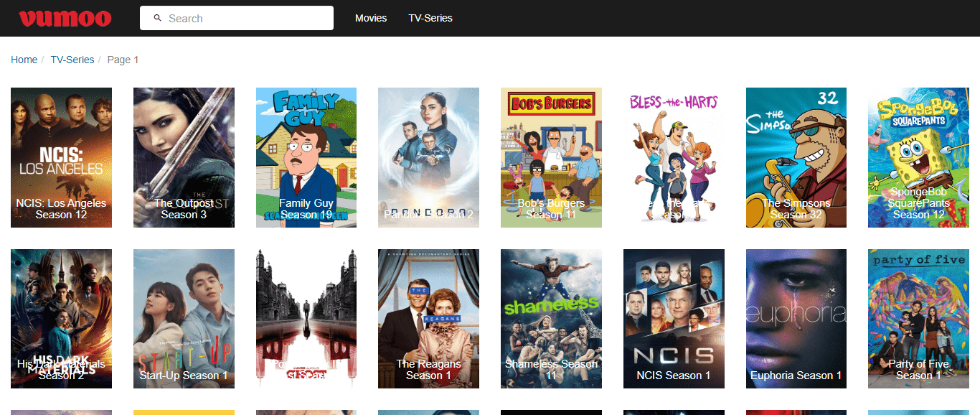This screenshot has height=415, width=980.
Task: Open the Movies menu item
Action: 371,18
